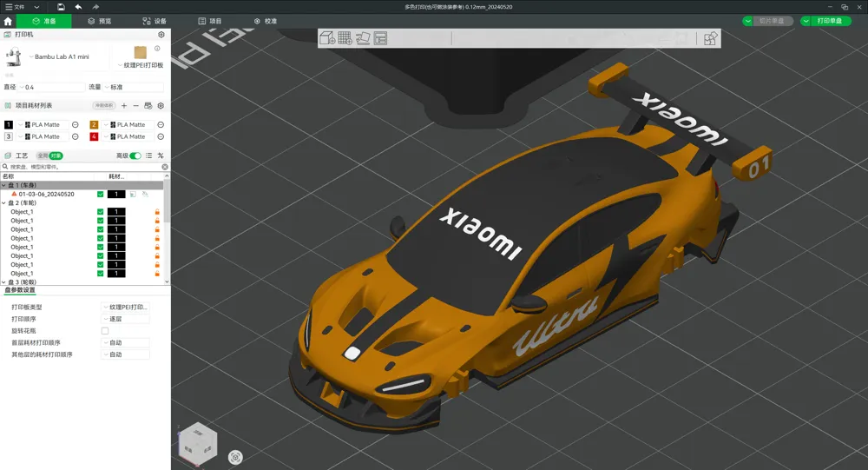
Task: Click edit icon beside filament 2
Action: click(161, 125)
